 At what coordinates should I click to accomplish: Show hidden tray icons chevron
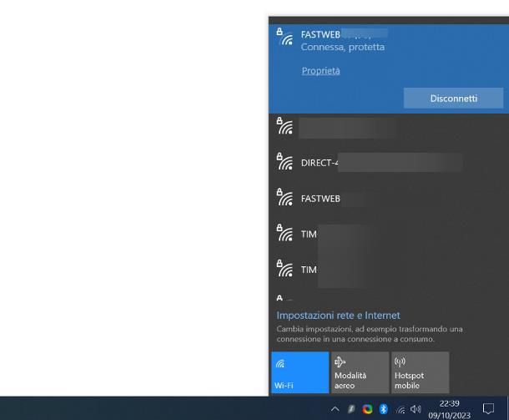(335, 409)
